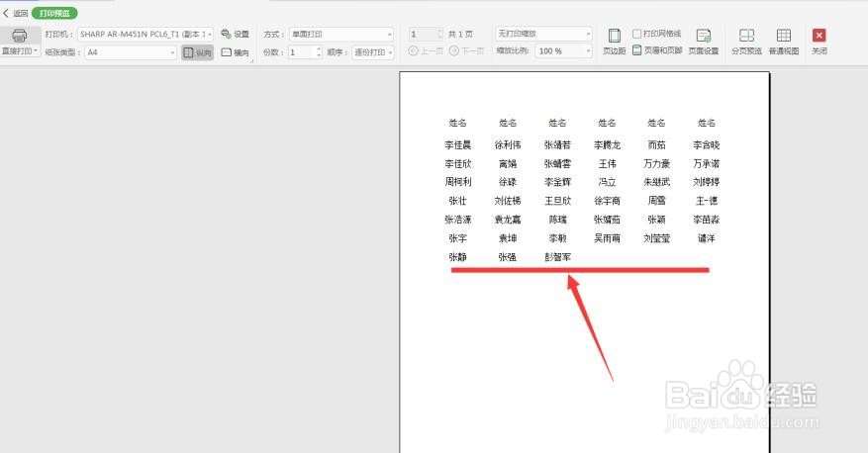Click the page number field
This screenshot has width=868, height=453.
[x=423, y=35]
